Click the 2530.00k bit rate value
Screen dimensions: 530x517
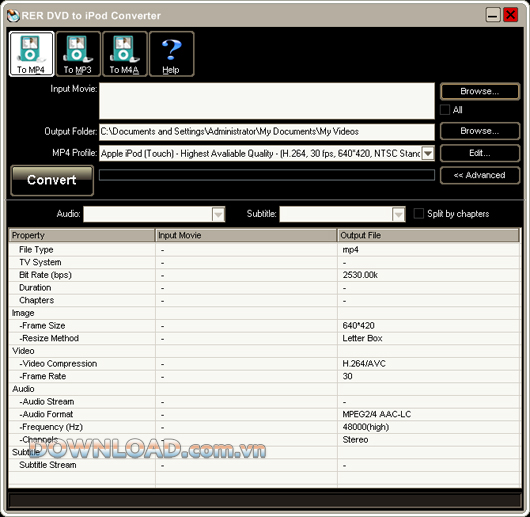pos(360,275)
